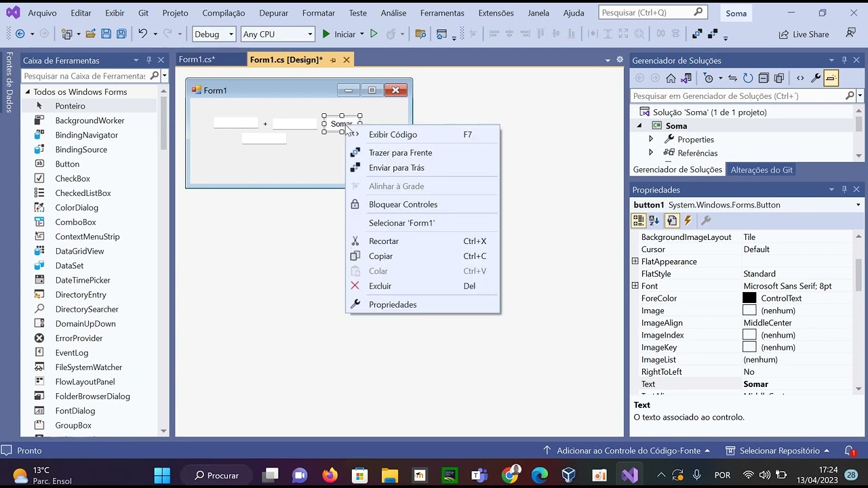Focus the Pesquisar na Caixa de Ferramentas field

point(85,76)
